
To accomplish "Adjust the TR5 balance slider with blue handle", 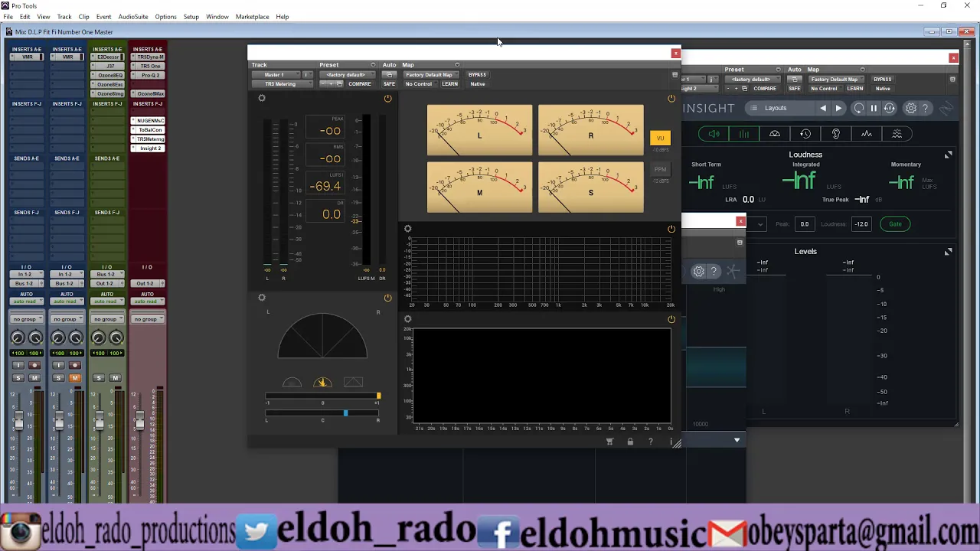I will coord(322,413).
